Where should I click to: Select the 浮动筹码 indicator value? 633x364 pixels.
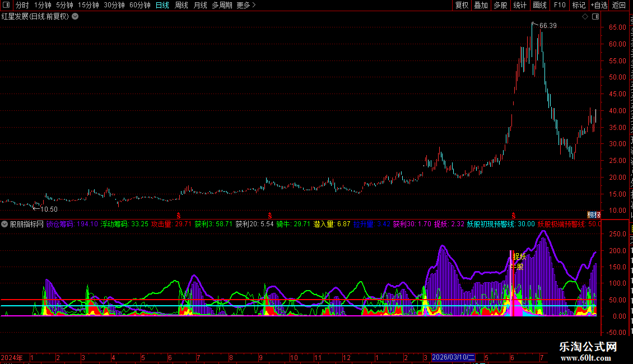124,224
